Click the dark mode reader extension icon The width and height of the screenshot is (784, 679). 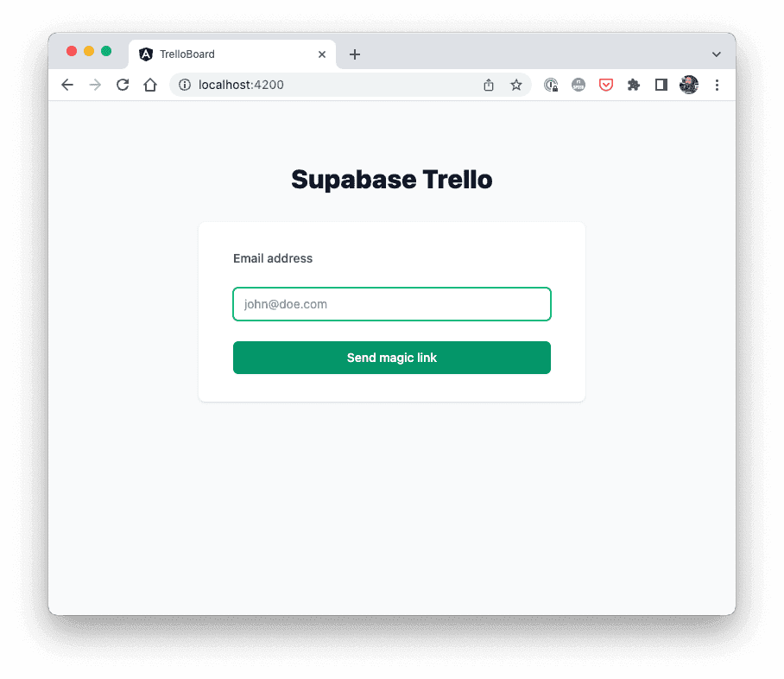(x=661, y=85)
